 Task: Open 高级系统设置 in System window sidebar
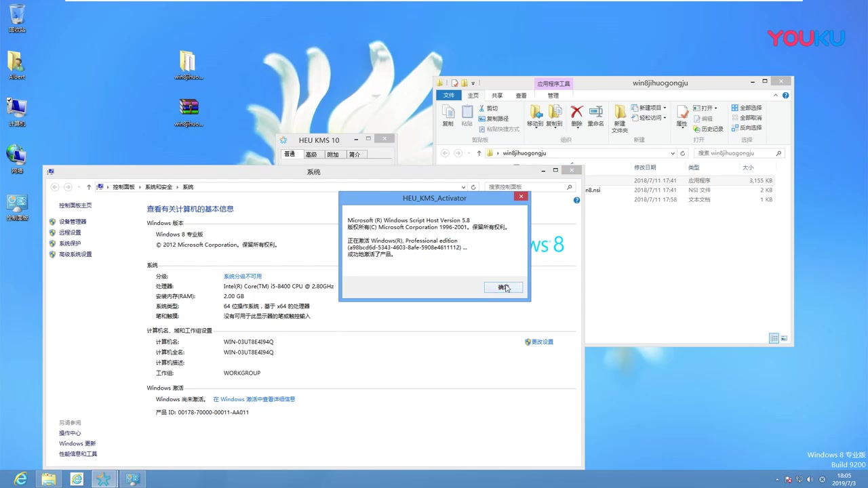(x=75, y=254)
